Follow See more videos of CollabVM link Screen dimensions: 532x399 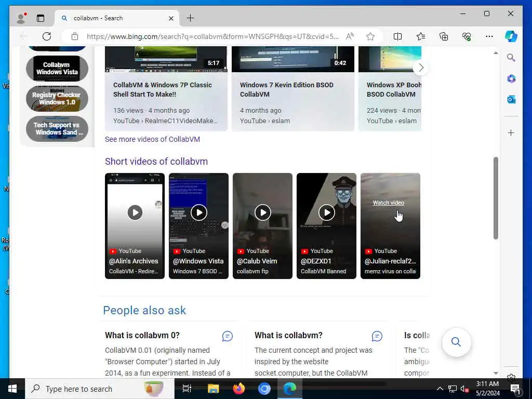(x=152, y=139)
